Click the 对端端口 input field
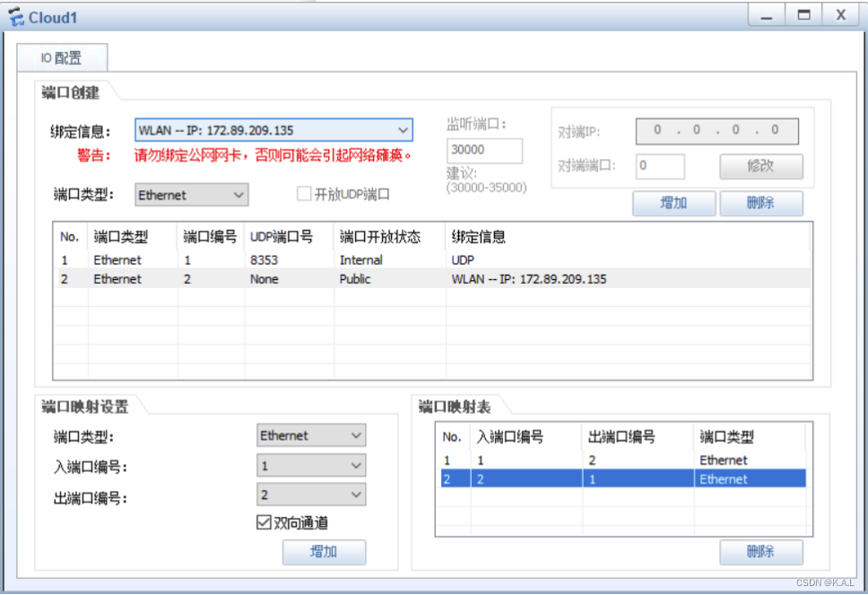This screenshot has width=868, height=595. [x=660, y=166]
